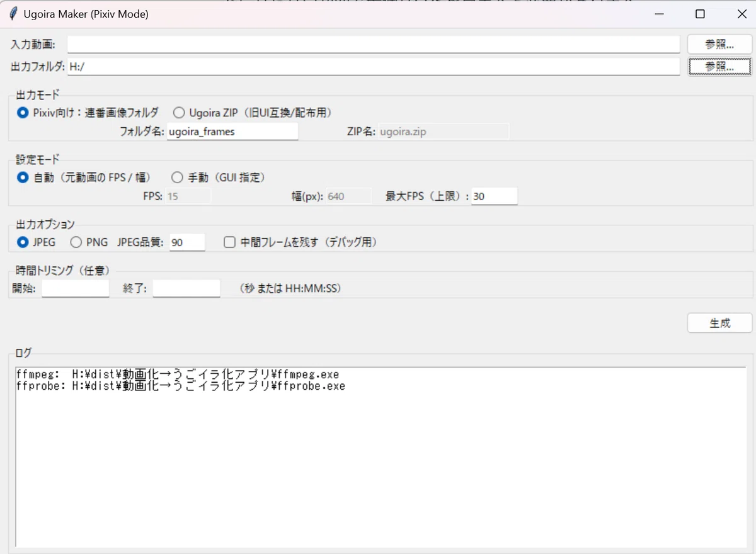The height and width of the screenshot is (554, 756).
Task: Click the （秒 または HH:MM:SS） hint text
Action: tap(290, 289)
